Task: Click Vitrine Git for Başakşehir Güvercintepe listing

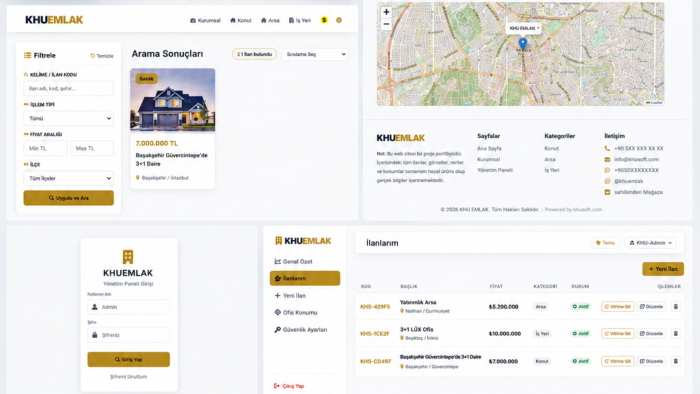Action: pos(617,361)
